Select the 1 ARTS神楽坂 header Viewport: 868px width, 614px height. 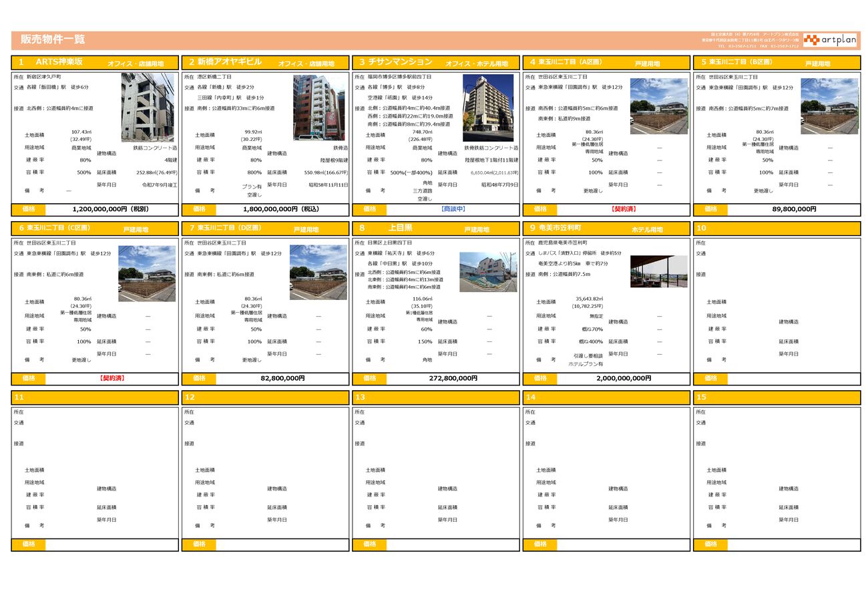[x=95, y=62]
